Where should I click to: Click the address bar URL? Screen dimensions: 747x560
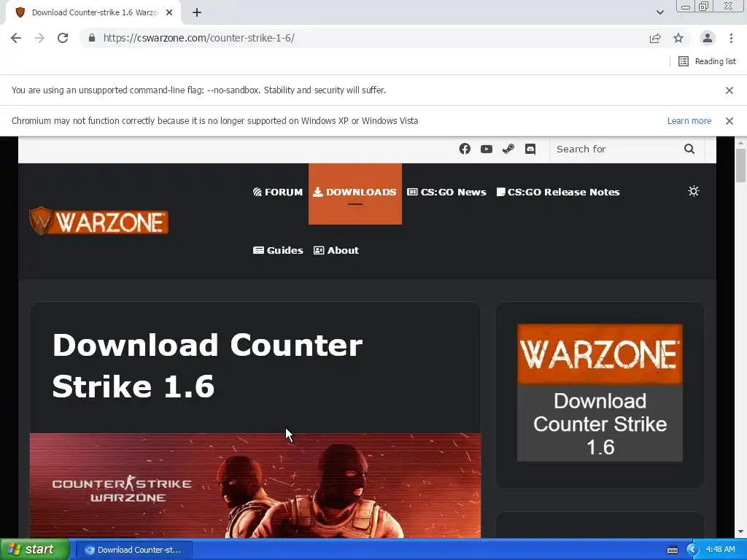pos(198,38)
